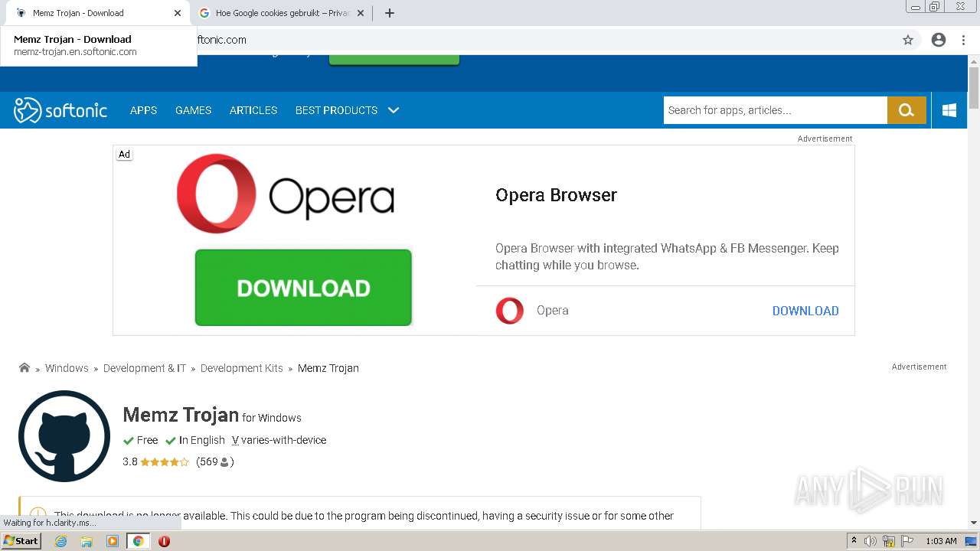Click the Opera Browser ad heading
The width and height of the screenshot is (980, 551).
(x=557, y=195)
